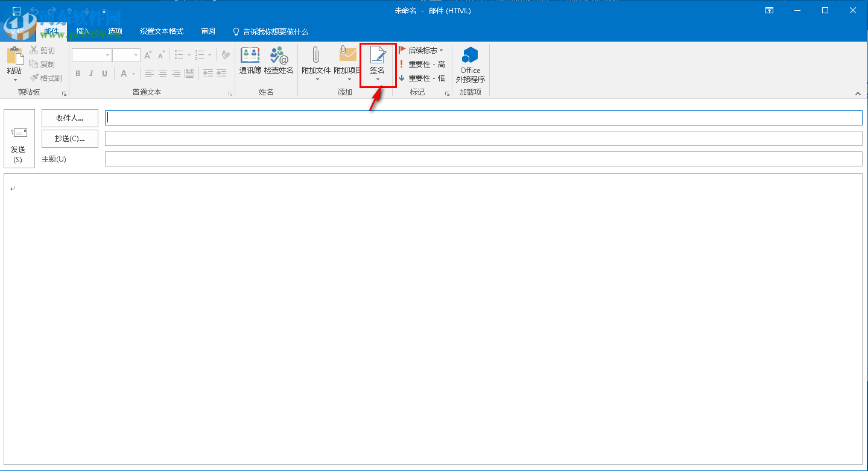This screenshot has width=868, height=471.
Task: Select the 邮件 Message tab
Action: (52, 31)
